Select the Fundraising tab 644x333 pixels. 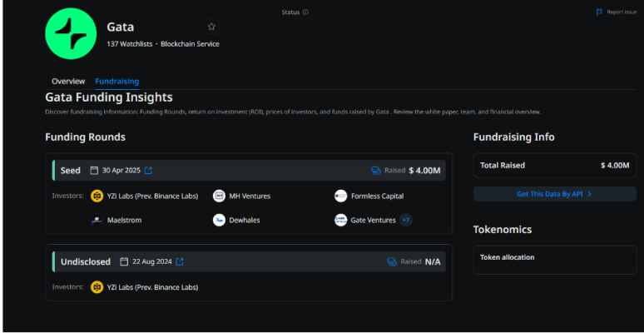pyautogui.click(x=117, y=82)
